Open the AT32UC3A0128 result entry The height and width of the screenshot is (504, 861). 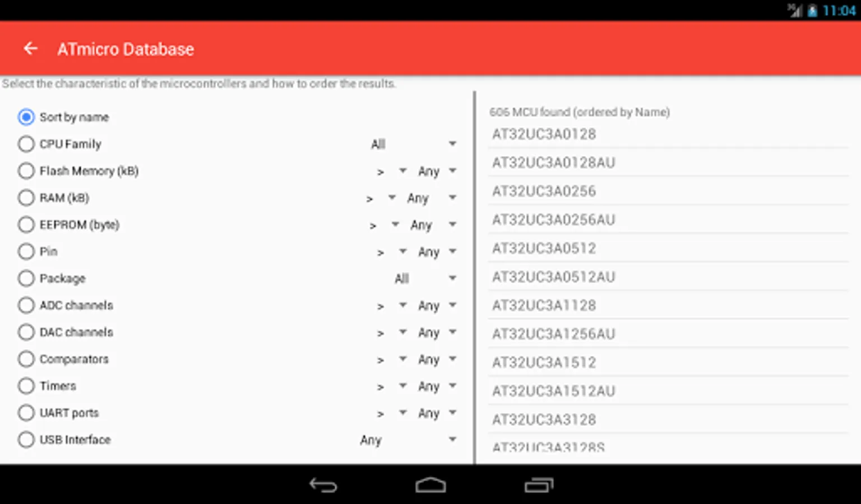point(668,134)
